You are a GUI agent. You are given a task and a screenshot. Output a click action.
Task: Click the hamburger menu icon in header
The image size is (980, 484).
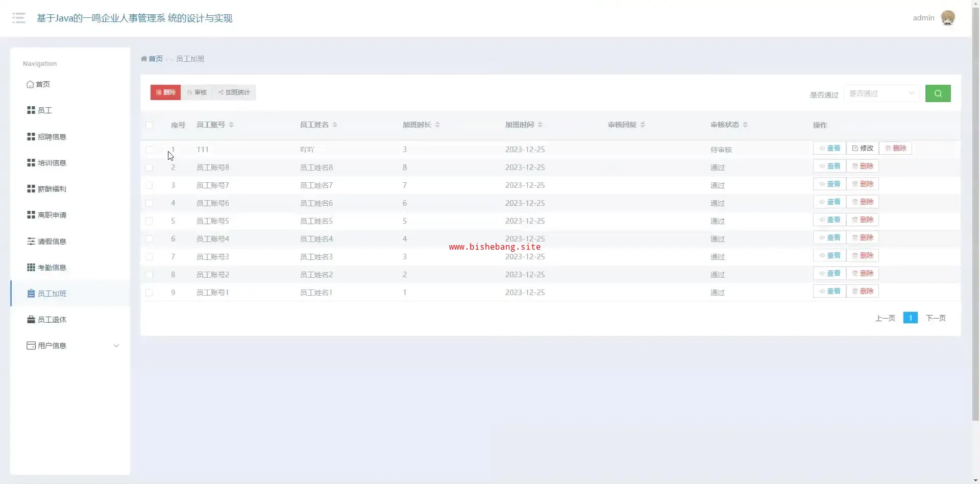pyautogui.click(x=18, y=18)
